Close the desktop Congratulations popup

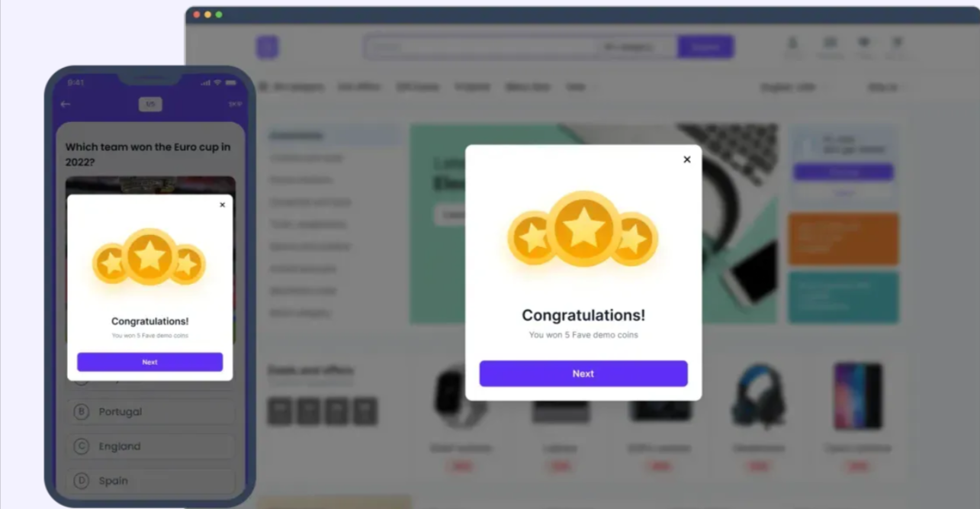pyautogui.click(x=687, y=159)
